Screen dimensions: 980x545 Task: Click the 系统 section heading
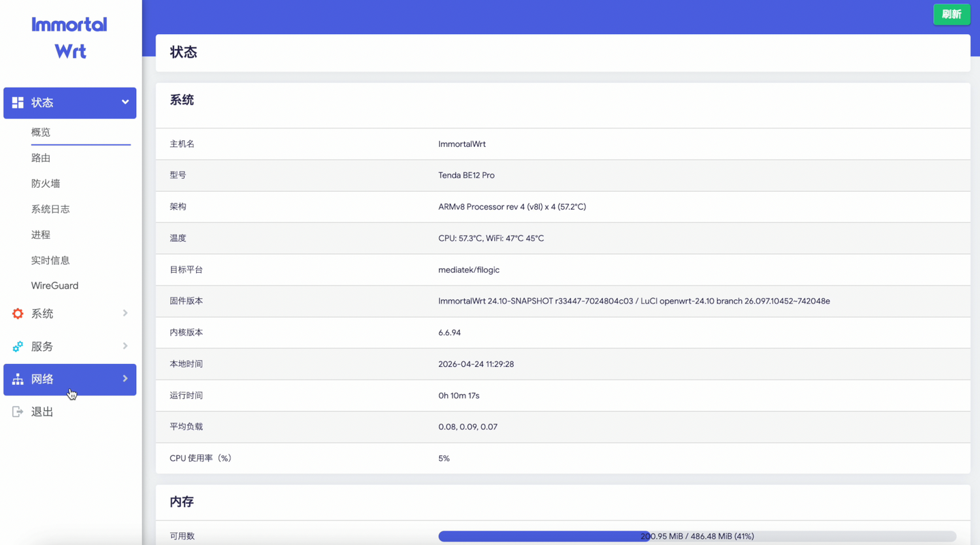(x=182, y=100)
